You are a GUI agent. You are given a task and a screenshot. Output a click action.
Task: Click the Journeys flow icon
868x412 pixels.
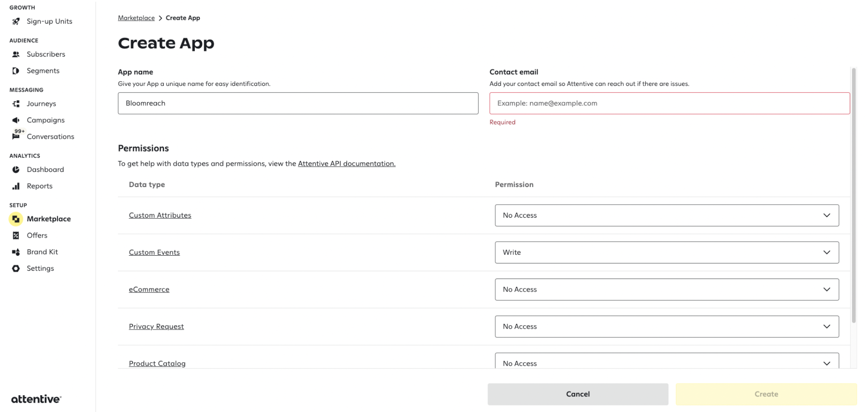16,104
